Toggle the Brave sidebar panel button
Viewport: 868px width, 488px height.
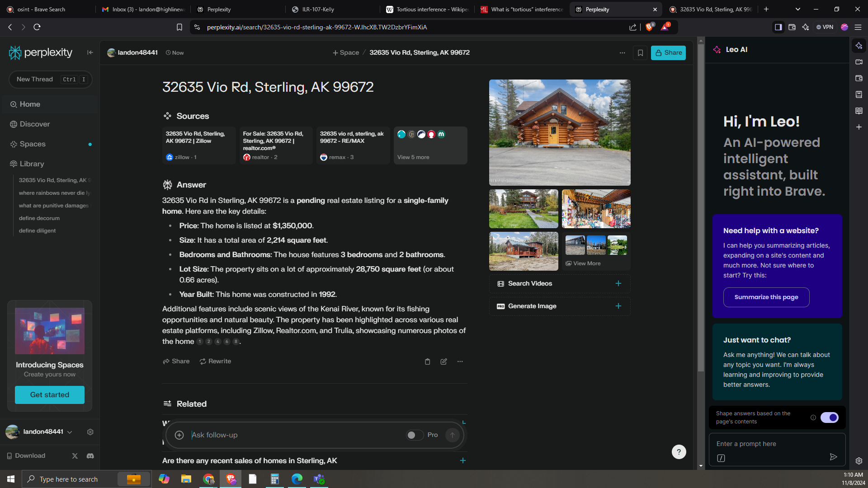(778, 27)
